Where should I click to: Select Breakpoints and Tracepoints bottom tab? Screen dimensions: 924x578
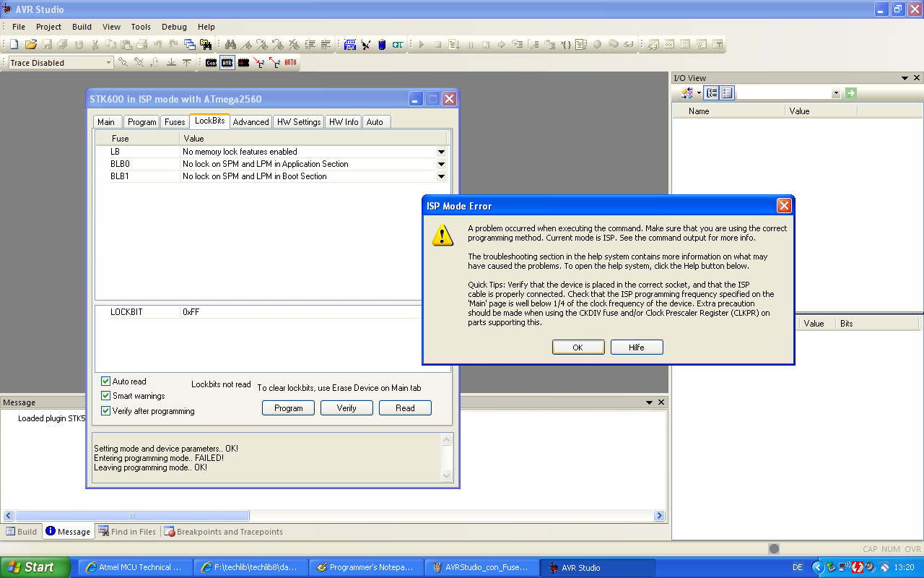tap(224, 532)
